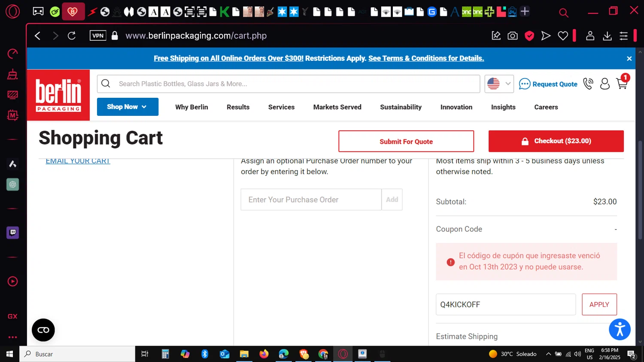Open the browser profile icon in toolbar
Viewport: 644px width, 362px height.
pyautogui.click(x=590, y=36)
